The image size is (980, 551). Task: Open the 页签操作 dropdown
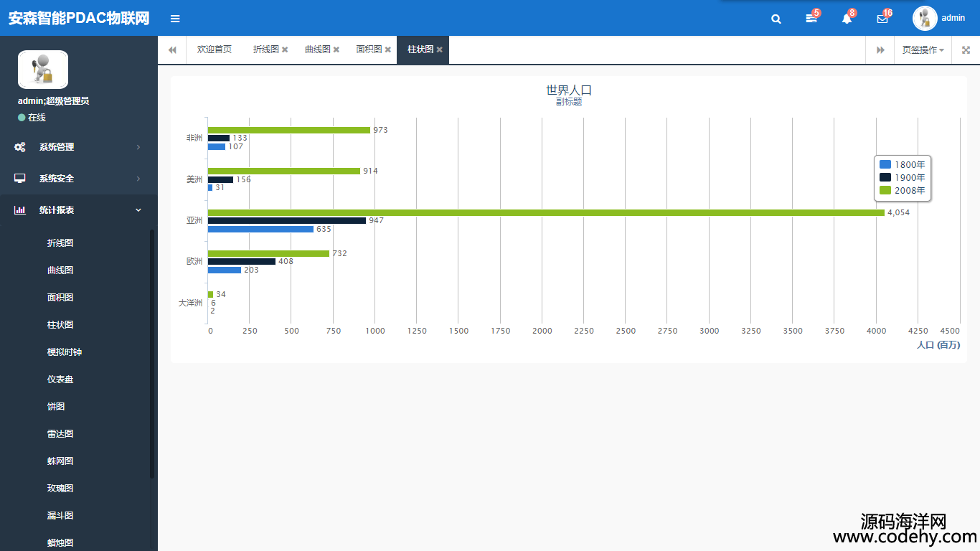coord(923,50)
